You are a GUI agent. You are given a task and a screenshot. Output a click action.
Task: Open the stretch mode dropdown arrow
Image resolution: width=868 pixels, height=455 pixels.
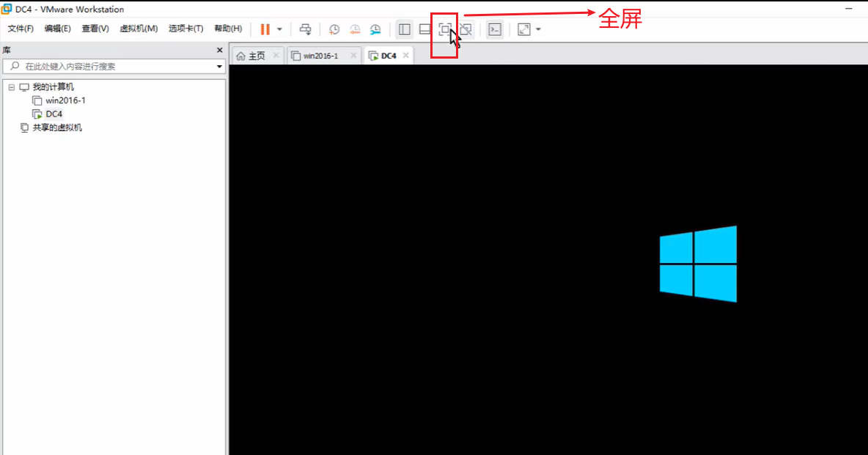coord(538,29)
